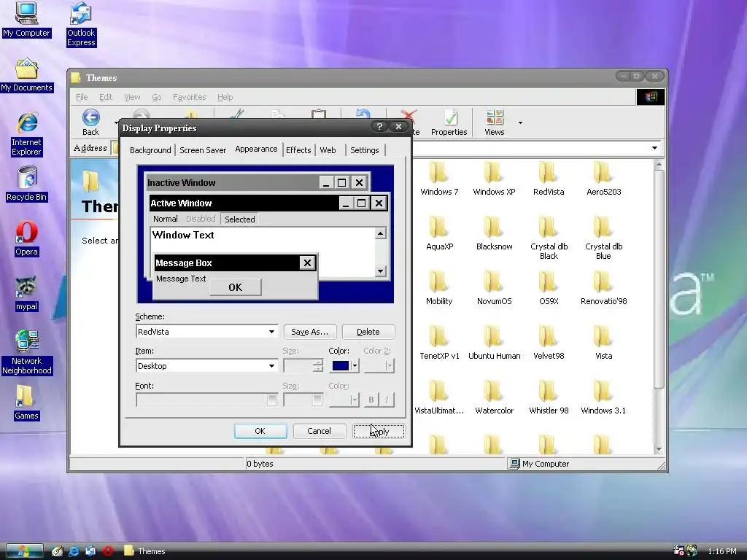Select the OS9X theme folder
This screenshot has width=747, height=560.
[549, 288]
